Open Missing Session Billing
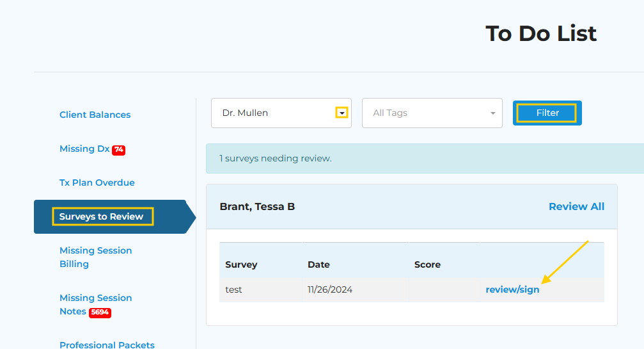Screen dimensions: 644x349 [x=96, y=257]
